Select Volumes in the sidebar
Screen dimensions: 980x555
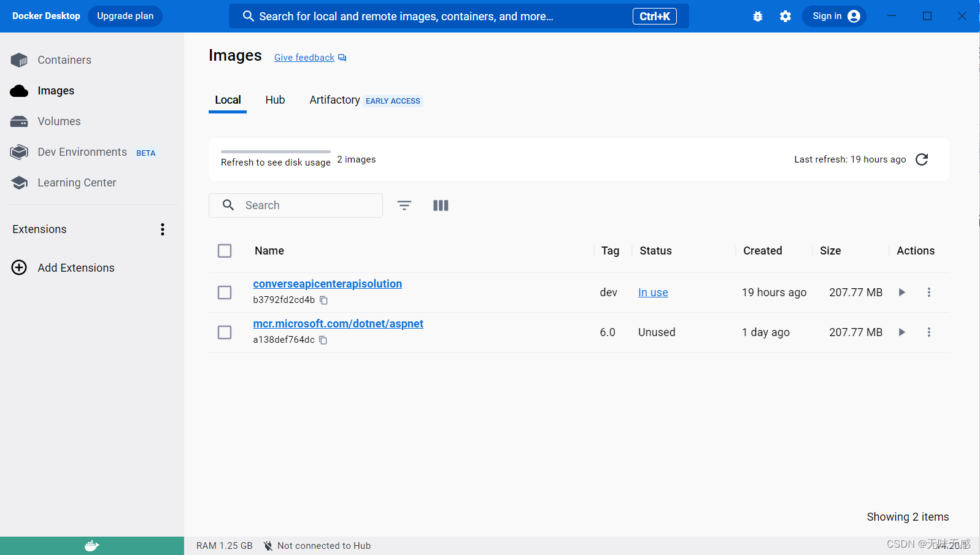coord(59,121)
